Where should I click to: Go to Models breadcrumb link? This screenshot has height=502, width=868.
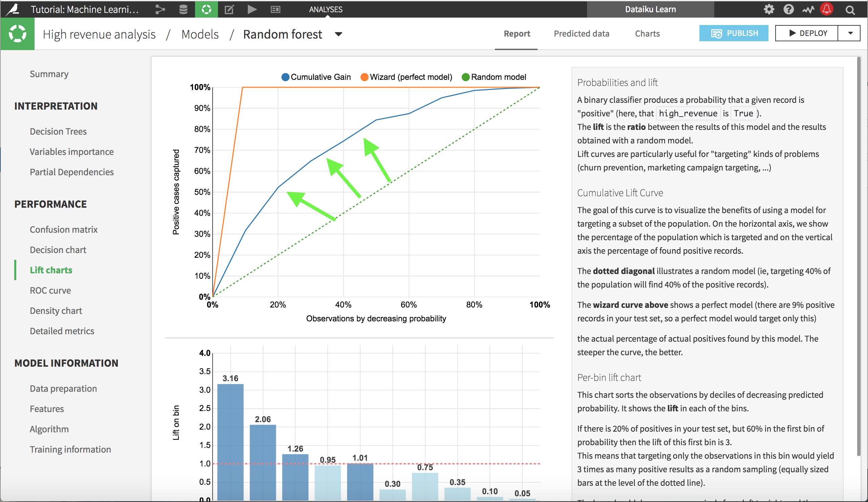200,34
